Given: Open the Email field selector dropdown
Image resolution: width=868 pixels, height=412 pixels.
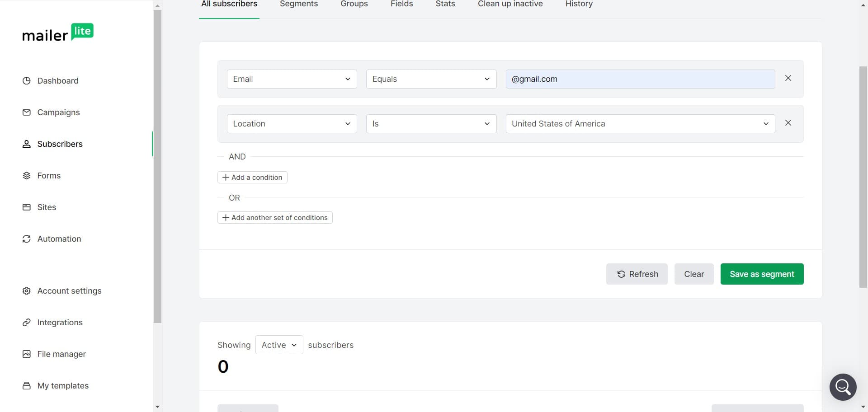Looking at the screenshot, I should tap(292, 79).
